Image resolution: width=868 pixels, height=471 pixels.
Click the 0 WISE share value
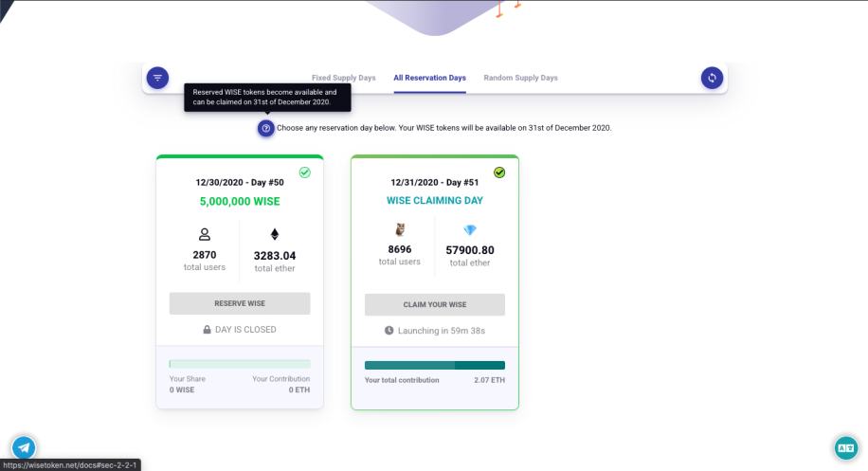click(x=182, y=389)
